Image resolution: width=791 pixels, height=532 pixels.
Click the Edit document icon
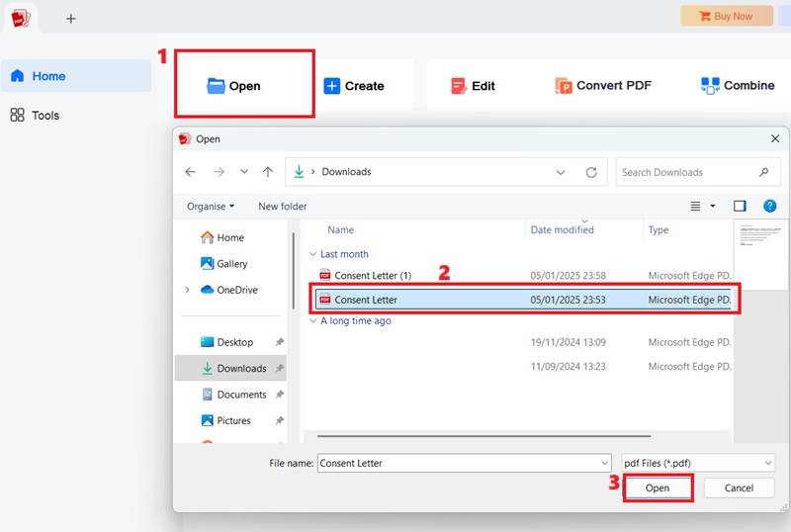point(458,86)
